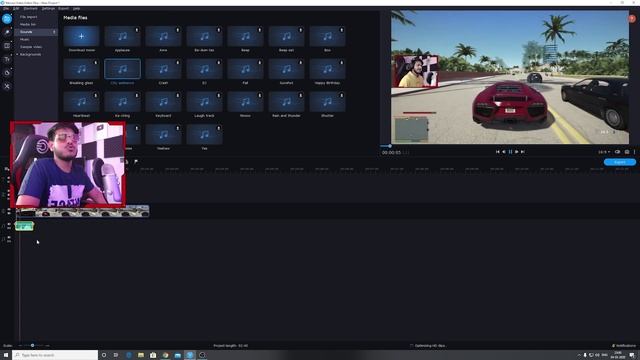
Task: Skip to the start of the video
Action: 498,152
